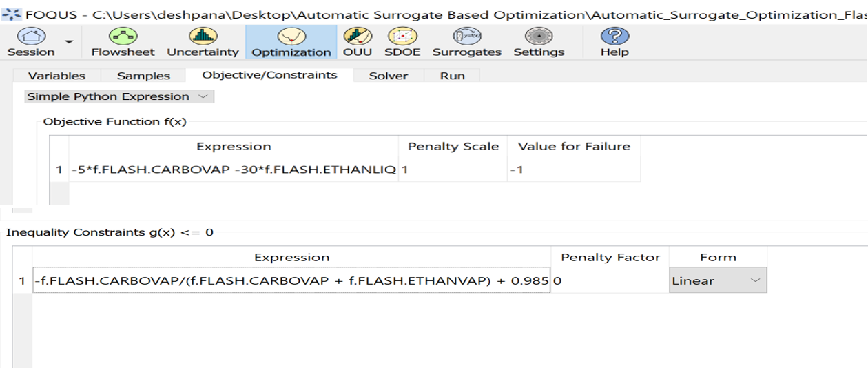Click the Penalty Factor column header
The image size is (868, 368).
click(610, 257)
